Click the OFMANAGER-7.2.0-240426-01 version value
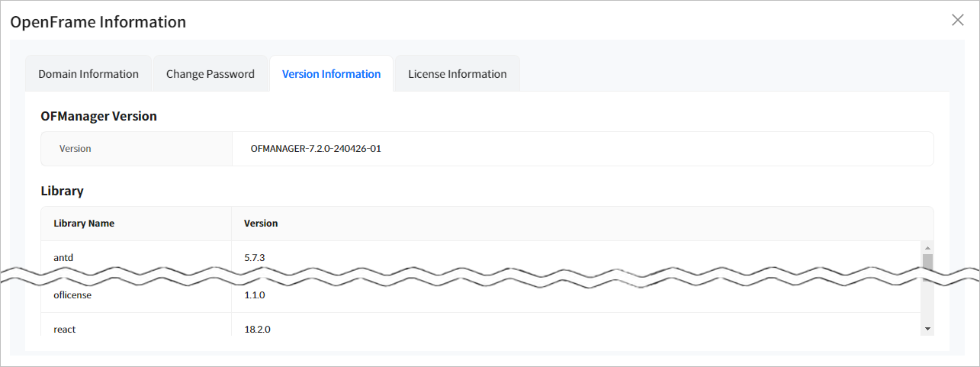 click(x=316, y=149)
